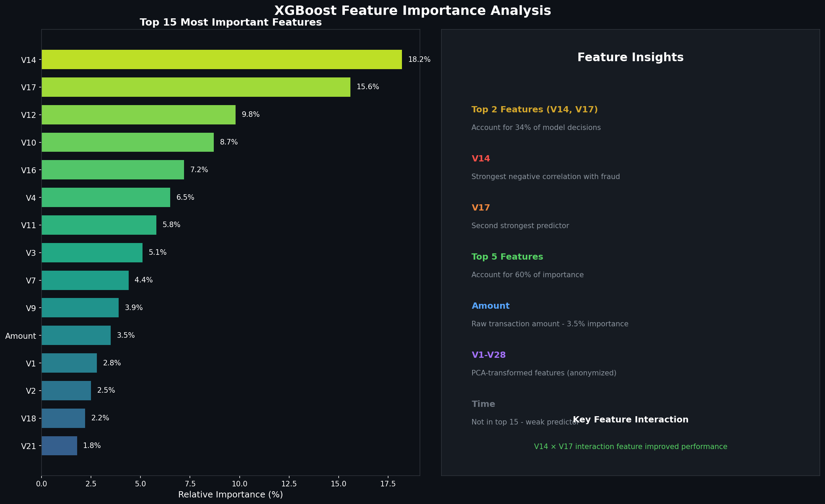The height and width of the screenshot is (504, 825).
Task: Click the Top 5 Features green heading
Action: point(507,256)
